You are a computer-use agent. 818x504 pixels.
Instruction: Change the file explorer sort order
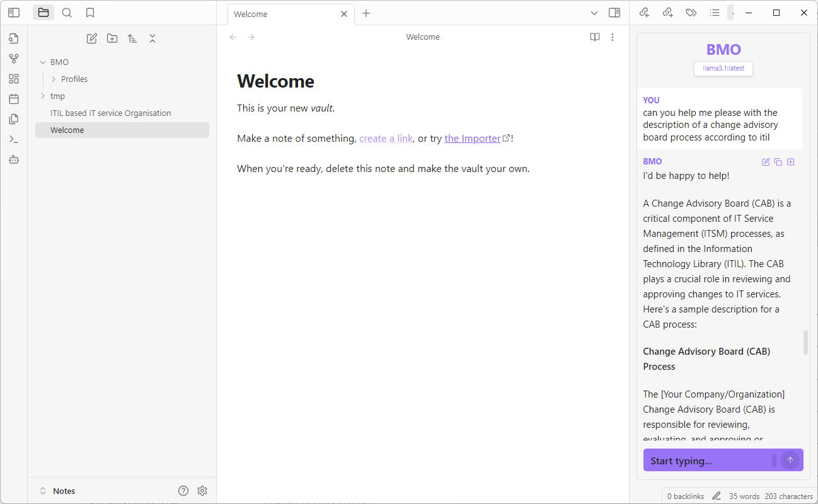pyautogui.click(x=132, y=38)
